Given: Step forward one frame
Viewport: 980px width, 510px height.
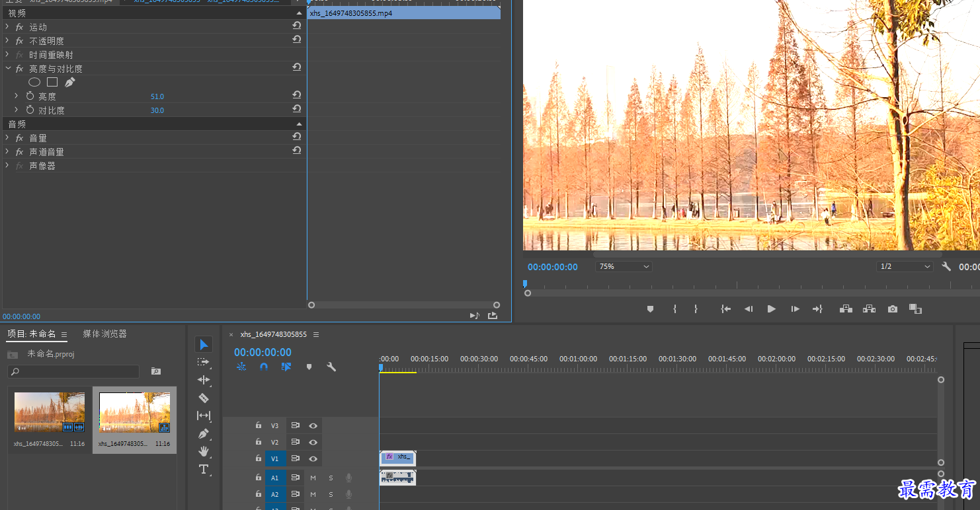Looking at the screenshot, I should [x=795, y=309].
